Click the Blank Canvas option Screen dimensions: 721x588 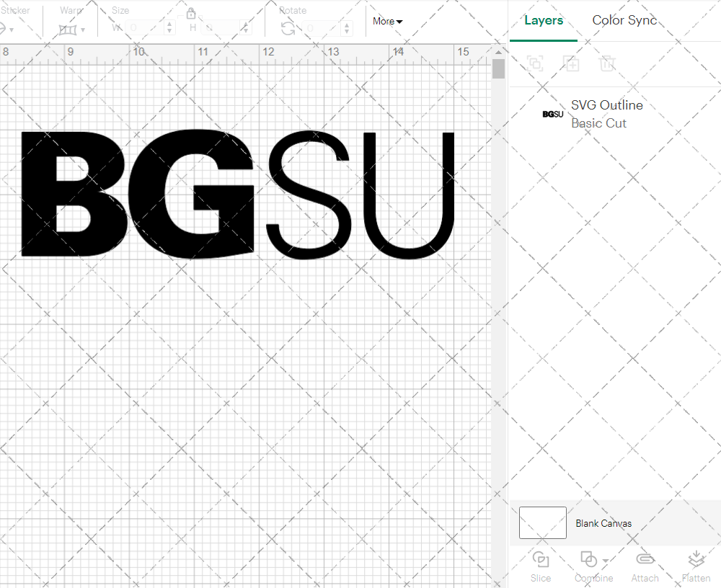click(604, 523)
